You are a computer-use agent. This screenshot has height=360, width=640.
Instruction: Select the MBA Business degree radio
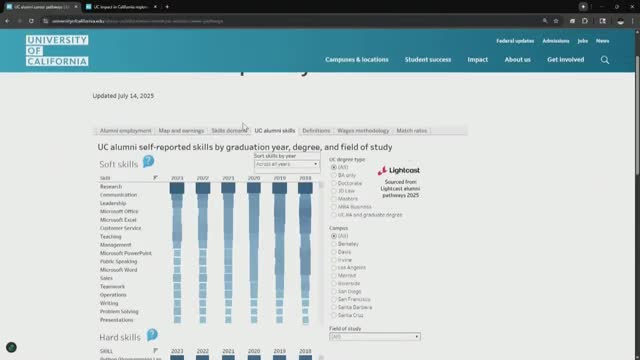(334, 207)
